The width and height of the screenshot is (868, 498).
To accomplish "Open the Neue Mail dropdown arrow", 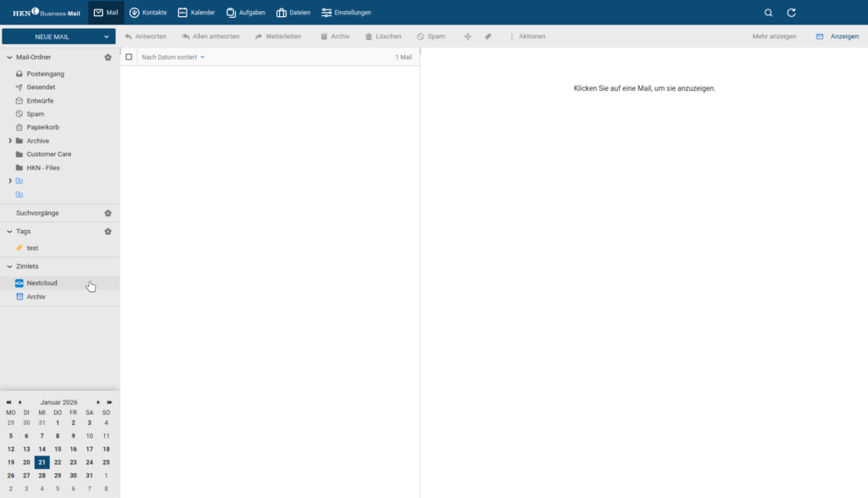I will coord(106,36).
